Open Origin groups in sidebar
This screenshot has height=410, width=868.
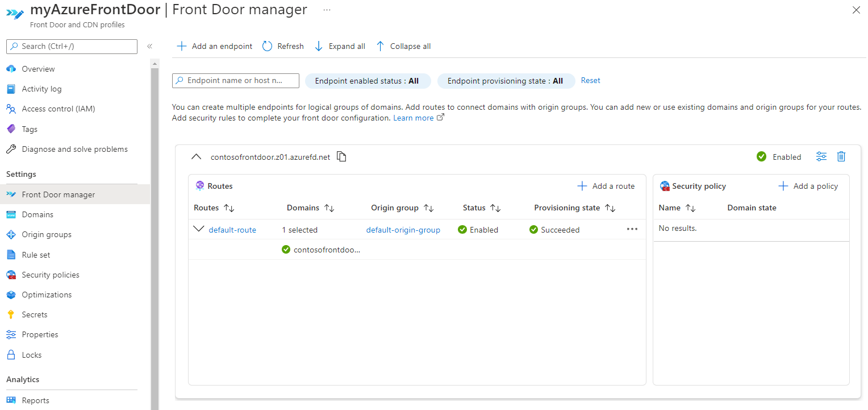coord(47,234)
